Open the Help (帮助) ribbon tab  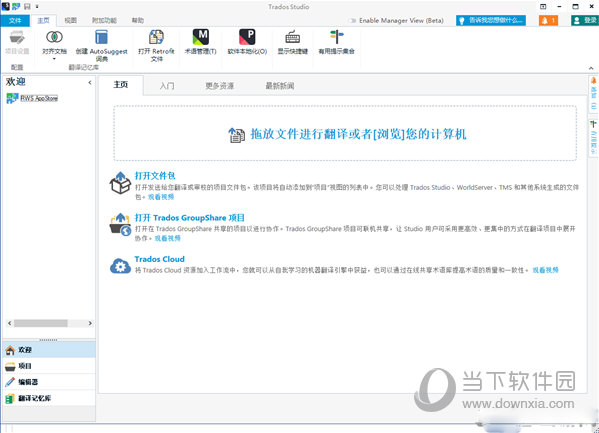[x=138, y=21]
